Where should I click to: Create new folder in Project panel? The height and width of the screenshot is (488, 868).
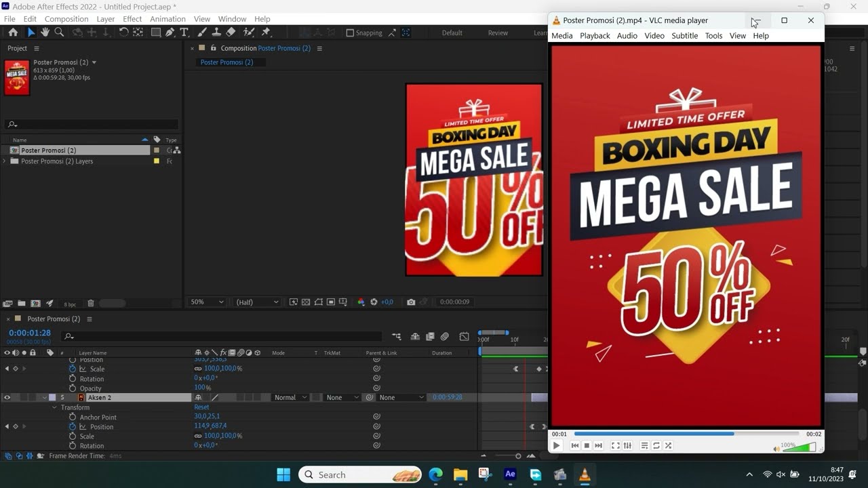point(22,304)
